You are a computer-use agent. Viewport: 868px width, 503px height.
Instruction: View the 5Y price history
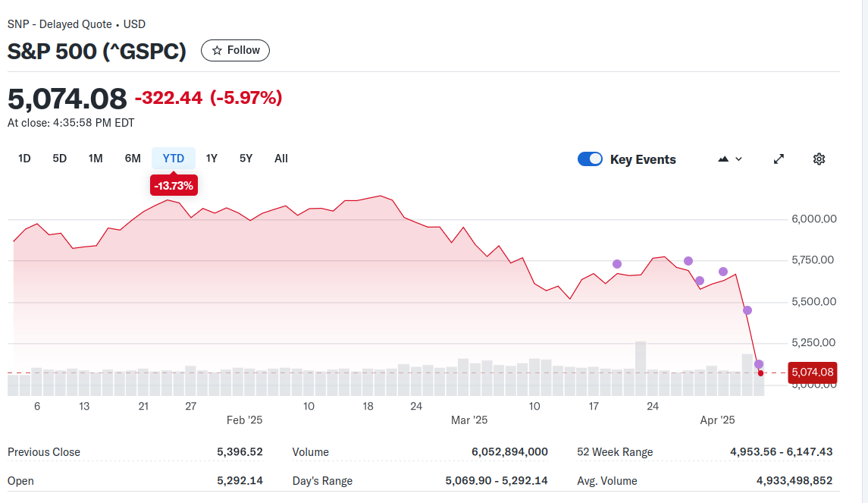click(246, 159)
